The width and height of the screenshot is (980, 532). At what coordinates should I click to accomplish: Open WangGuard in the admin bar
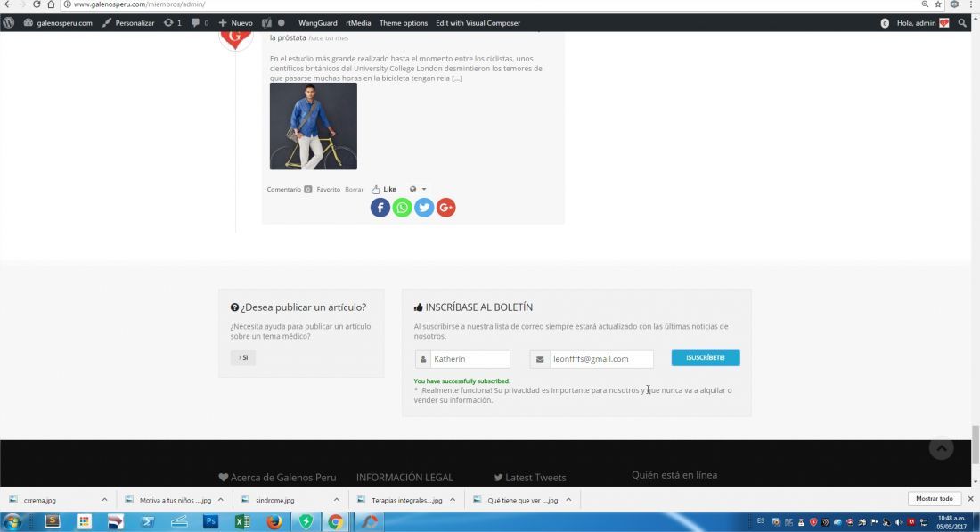pos(317,23)
